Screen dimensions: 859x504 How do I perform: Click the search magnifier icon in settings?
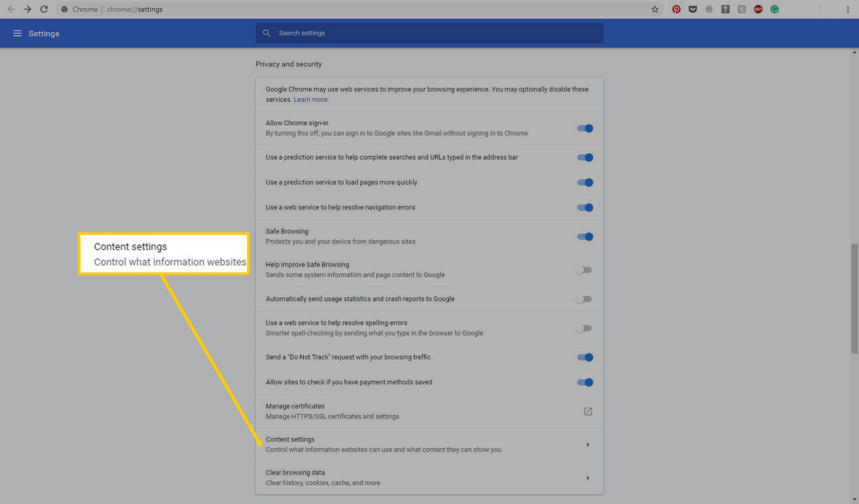pyautogui.click(x=267, y=33)
